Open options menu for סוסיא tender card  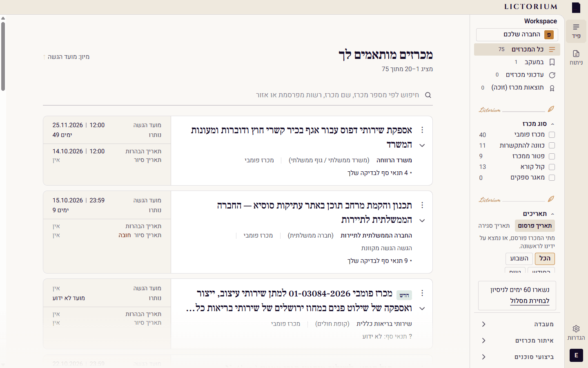(x=422, y=205)
